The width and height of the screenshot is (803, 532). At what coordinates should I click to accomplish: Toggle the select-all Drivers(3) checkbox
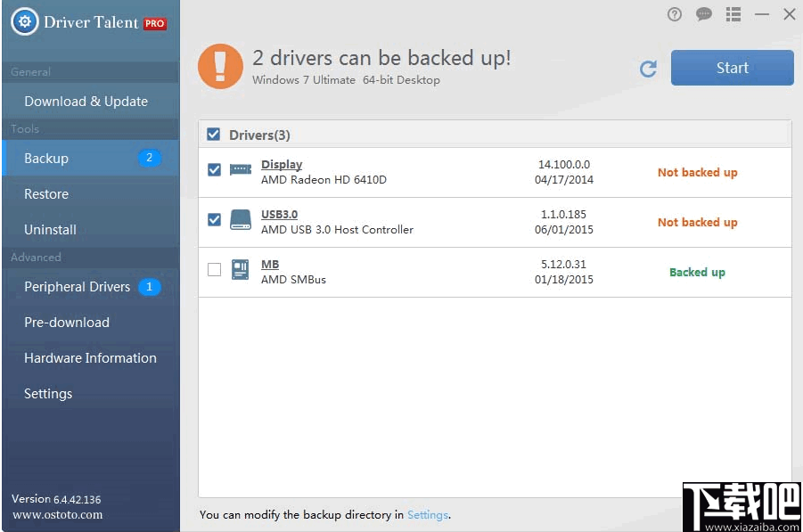click(212, 134)
